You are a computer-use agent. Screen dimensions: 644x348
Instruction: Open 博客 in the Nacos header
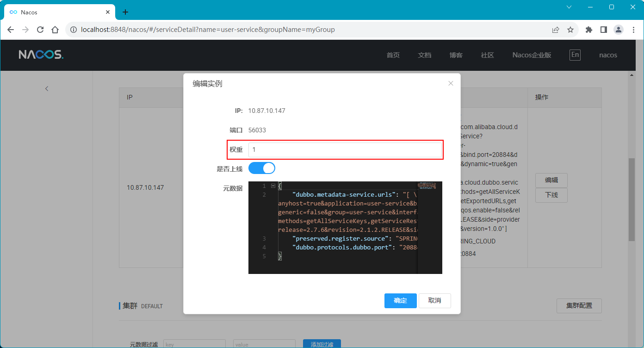456,55
